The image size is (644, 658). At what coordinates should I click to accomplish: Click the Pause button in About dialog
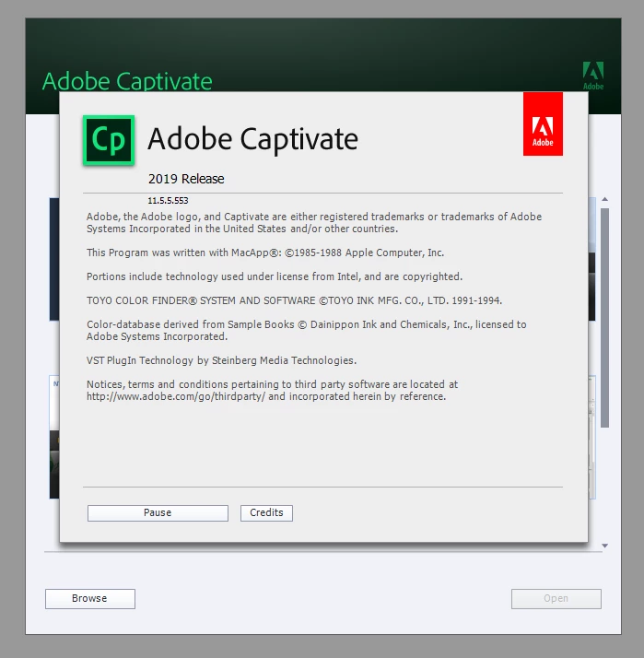click(x=158, y=512)
